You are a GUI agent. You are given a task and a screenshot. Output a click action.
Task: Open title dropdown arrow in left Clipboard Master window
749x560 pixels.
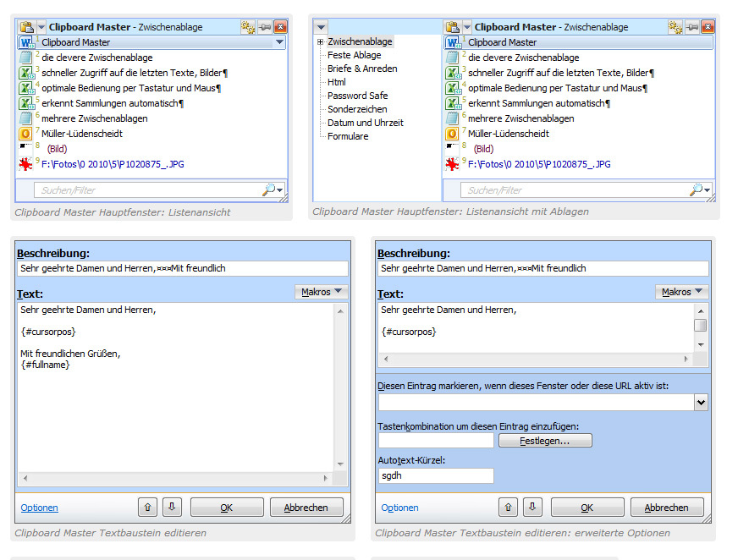41,27
